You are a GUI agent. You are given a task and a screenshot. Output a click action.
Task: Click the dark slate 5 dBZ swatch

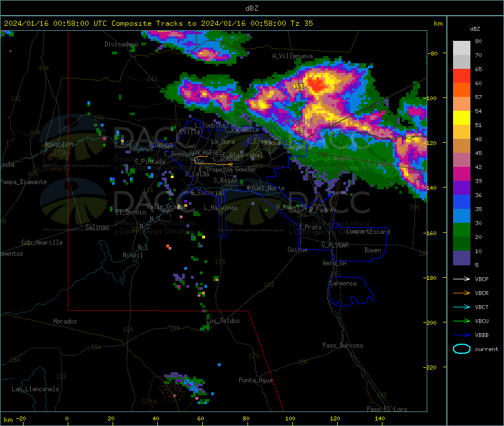(x=461, y=258)
